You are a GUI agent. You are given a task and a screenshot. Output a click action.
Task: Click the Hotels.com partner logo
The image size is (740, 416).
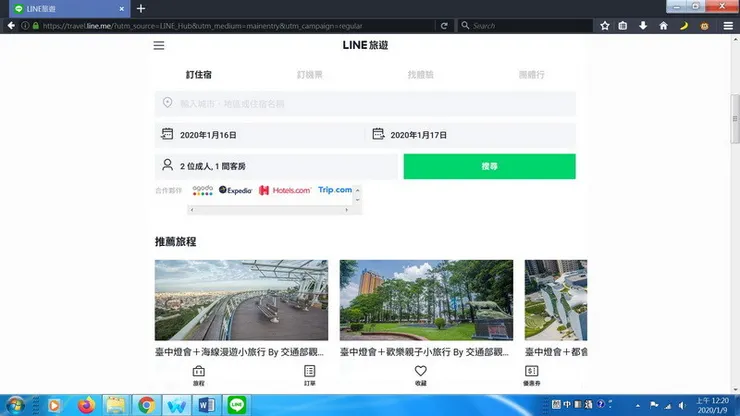pos(285,190)
